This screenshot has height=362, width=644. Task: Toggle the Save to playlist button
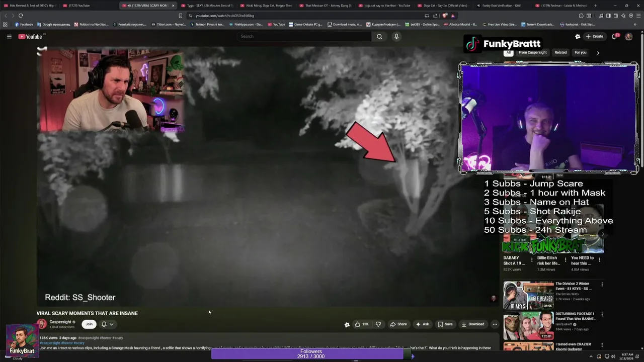pos(445,324)
